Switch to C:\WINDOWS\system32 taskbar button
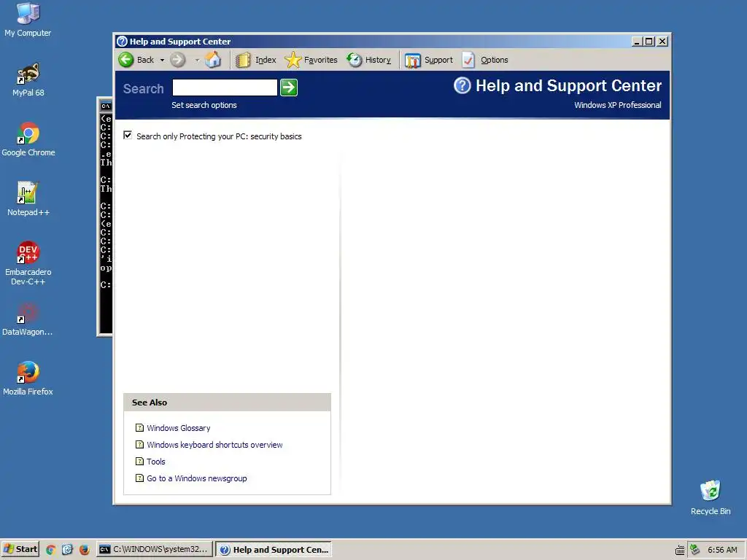 155,550
